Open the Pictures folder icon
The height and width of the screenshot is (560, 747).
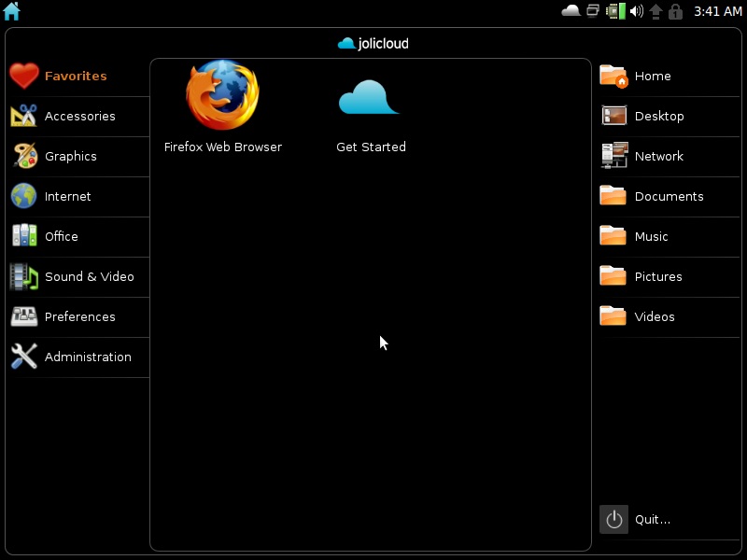[613, 275]
